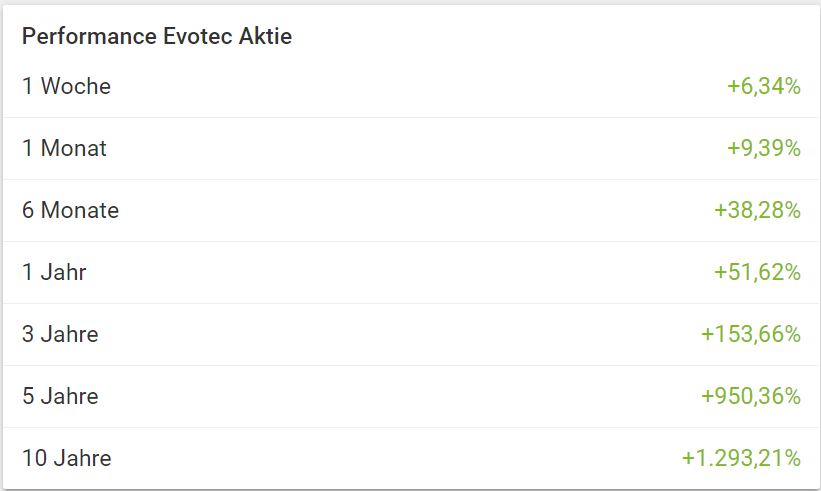Viewport: 821px width, 491px height.
Task: Select the 1 Monat row label
Action: [64, 149]
